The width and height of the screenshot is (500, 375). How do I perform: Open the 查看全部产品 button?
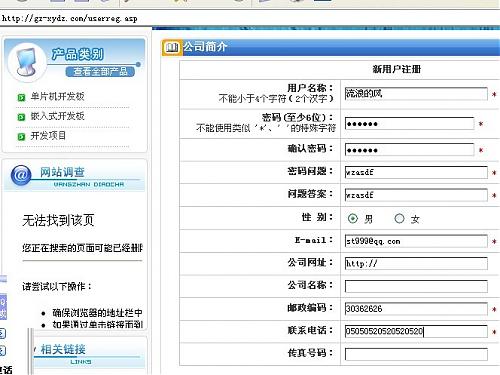click(x=100, y=71)
